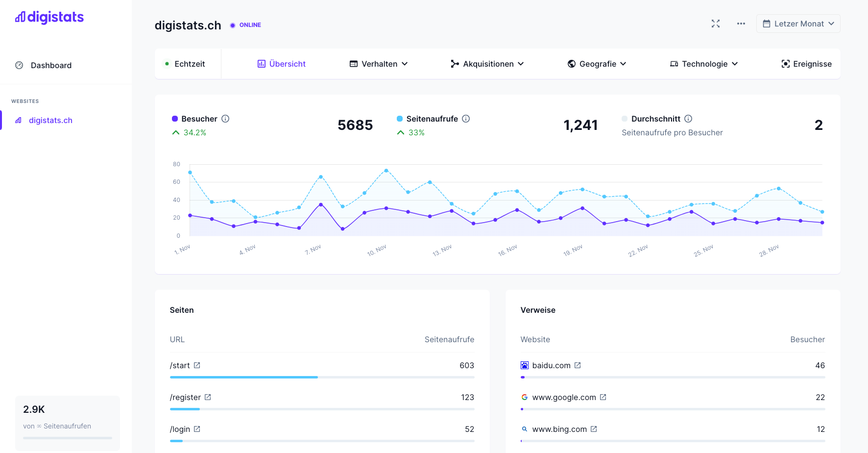The height and width of the screenshot is (453, 868).
Task: Switch to the Echtzeit tab
Action: (x=185, y=64)
